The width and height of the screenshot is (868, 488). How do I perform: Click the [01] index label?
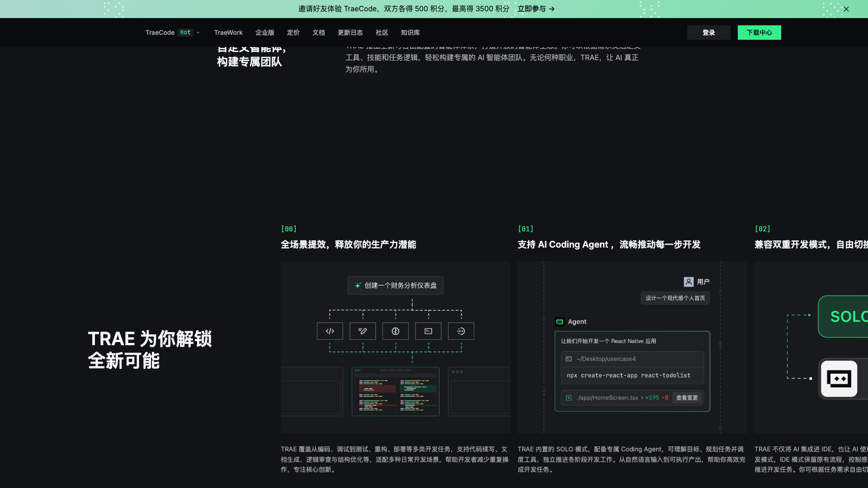(x=526, y=229)
